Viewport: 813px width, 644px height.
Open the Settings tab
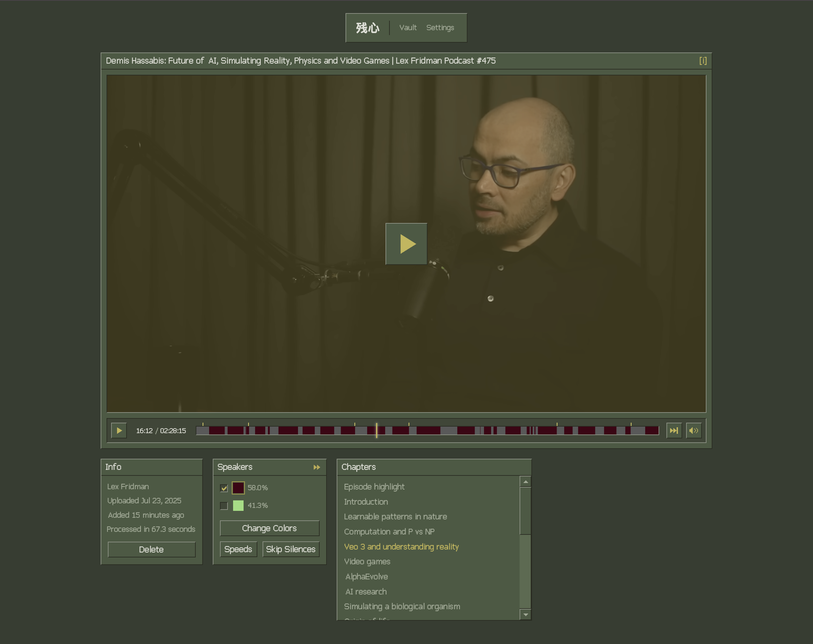pos(440,28)
